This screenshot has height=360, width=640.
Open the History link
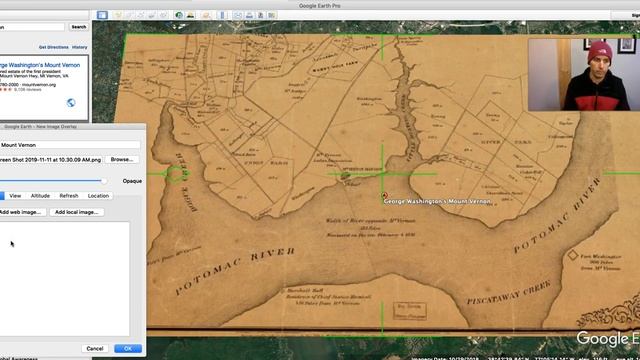80,47
